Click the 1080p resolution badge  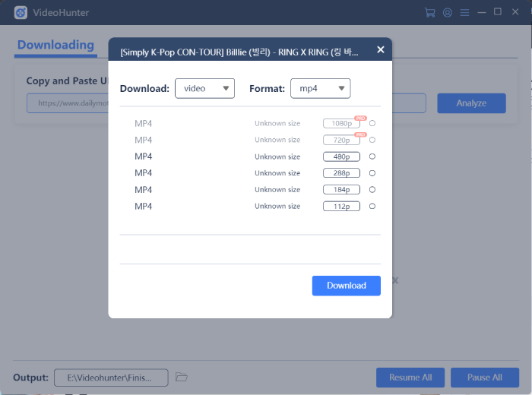click(341, 123)
